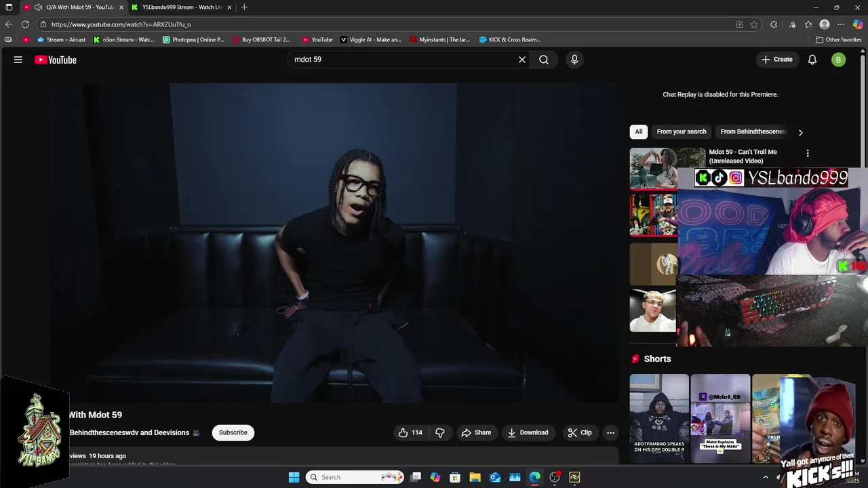Reload the page

click(25, 24)
